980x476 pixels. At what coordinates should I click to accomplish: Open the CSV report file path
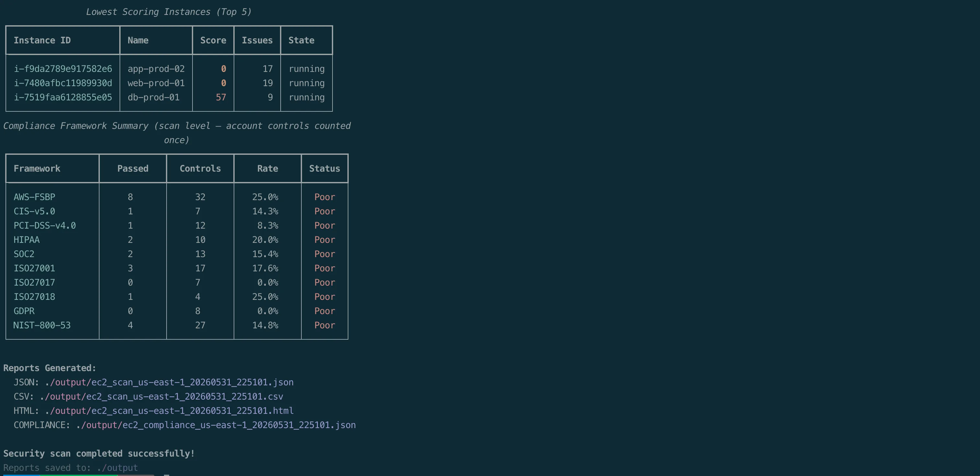click(161, 397)
